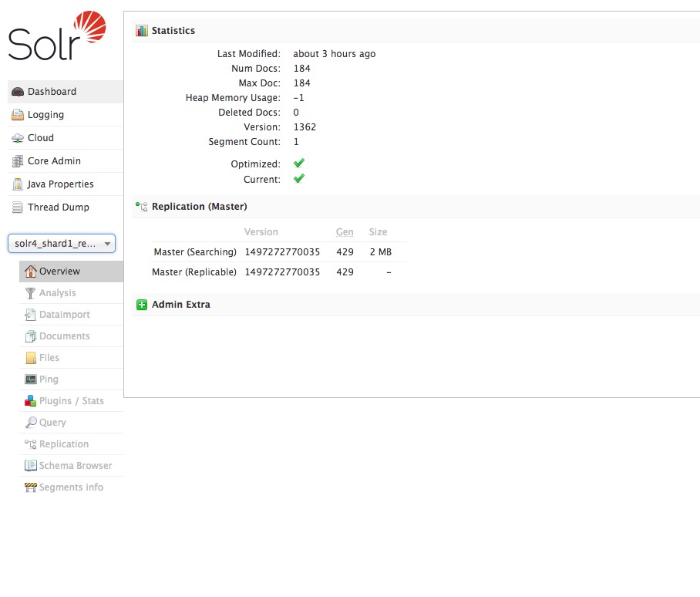Click the Dashboard gauge icon
700x597 pixels.
[18, 92]
